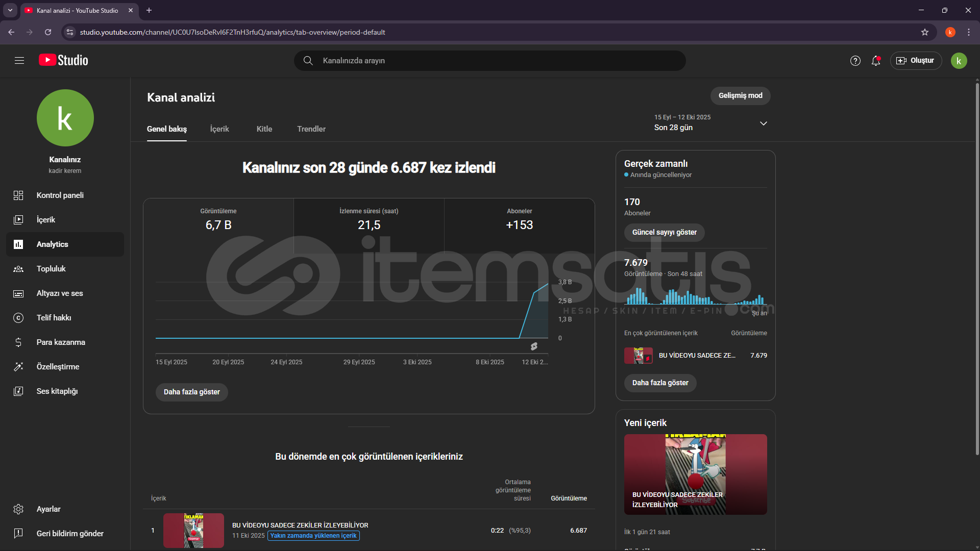Go to Telif hakkı section
Image resolution: width=980 pixels, height=551 pixels.
[54, 318]
